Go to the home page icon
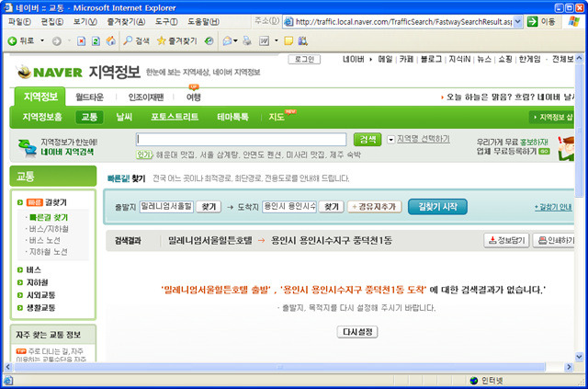Viewport: 588px width, 389px height. click(x=110, y=41)
